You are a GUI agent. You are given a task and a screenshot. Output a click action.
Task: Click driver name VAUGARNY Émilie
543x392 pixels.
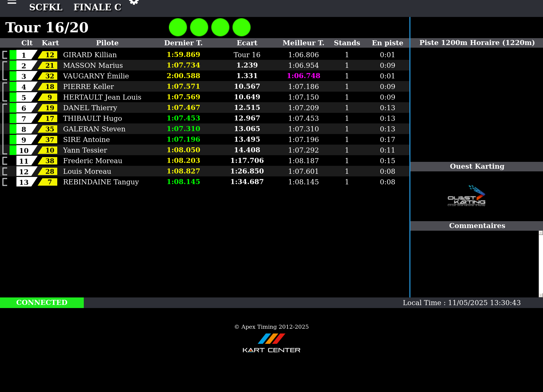pos(96,76)
